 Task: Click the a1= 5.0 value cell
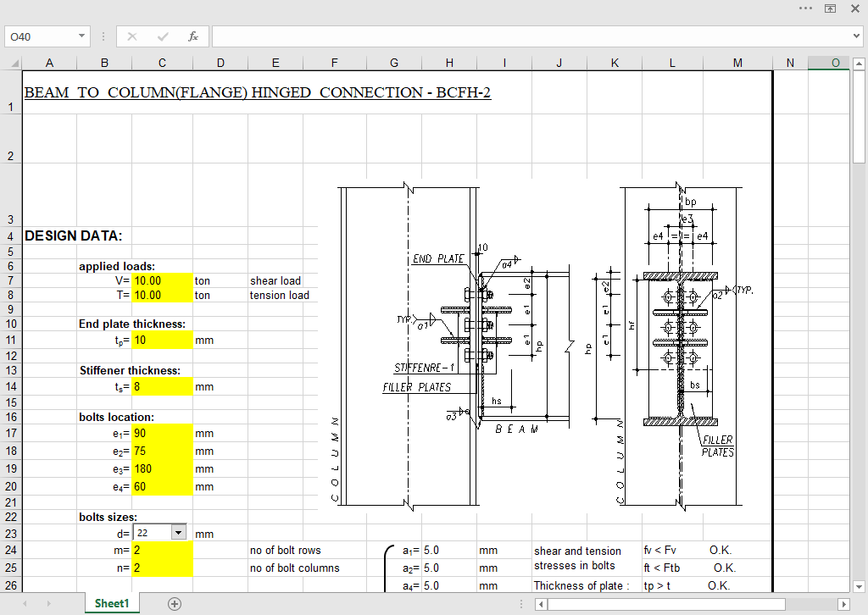tap(449, 551)
